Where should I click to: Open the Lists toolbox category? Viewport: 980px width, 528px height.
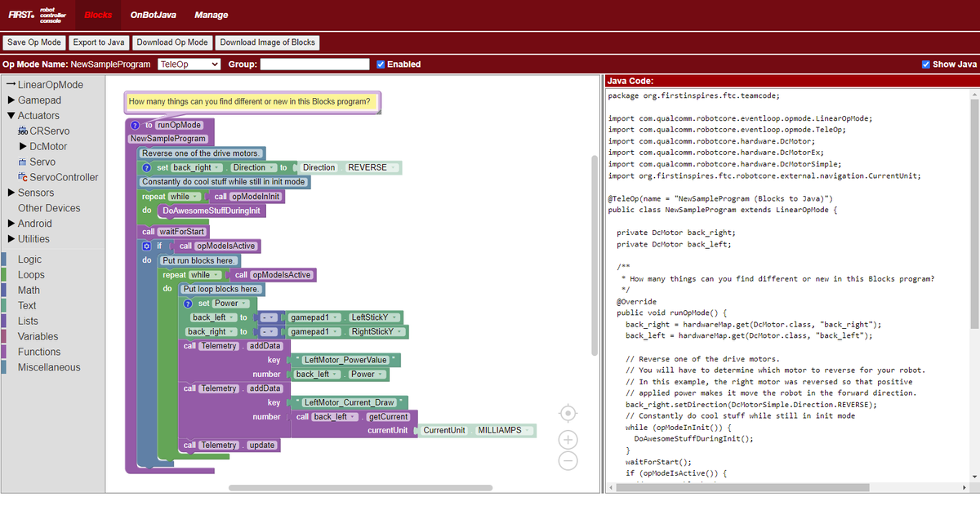tap(28, 322)
